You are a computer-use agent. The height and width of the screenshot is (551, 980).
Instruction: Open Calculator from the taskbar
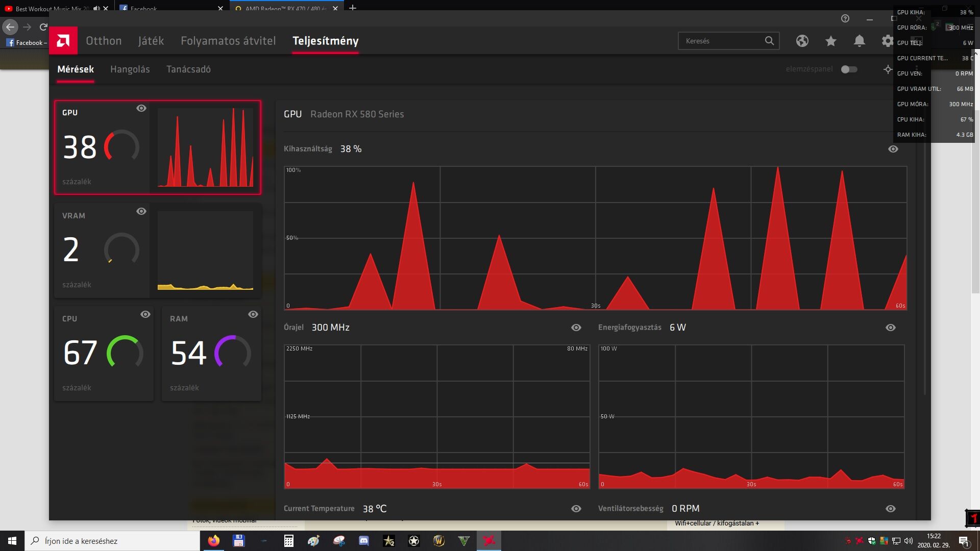pyautogui.click(x=288, y=541)
